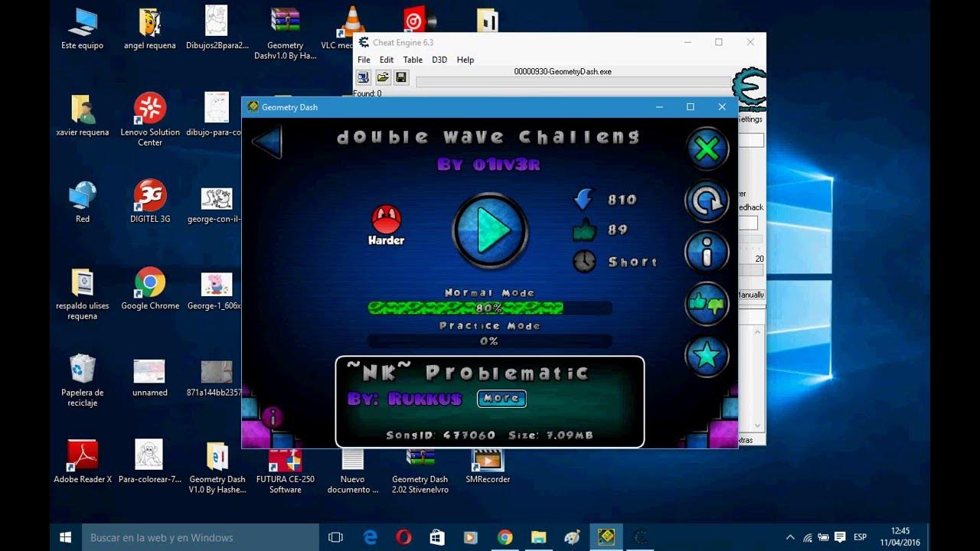Click the Cheat Engine logo settings icon
The width and height of the screenshot is (980, 551).
[749, 90]
